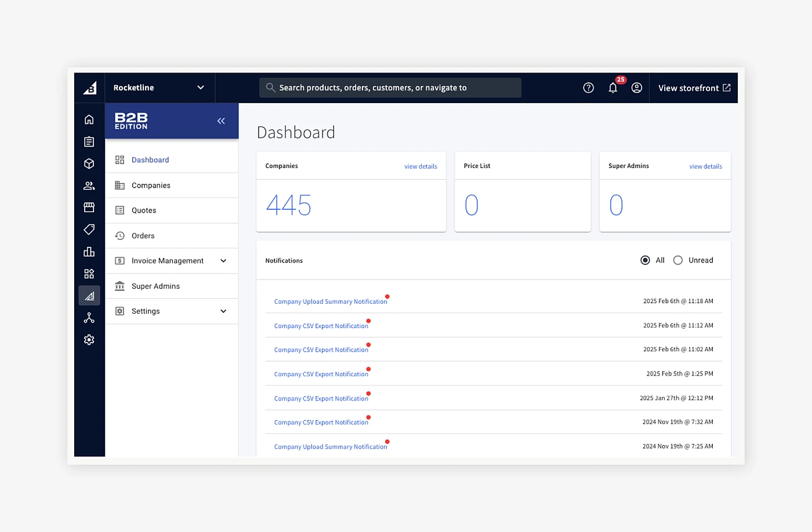Screen dimensions: 812x532
Task: Click the BigCommerce logo icon
Action: click(89, 88)
